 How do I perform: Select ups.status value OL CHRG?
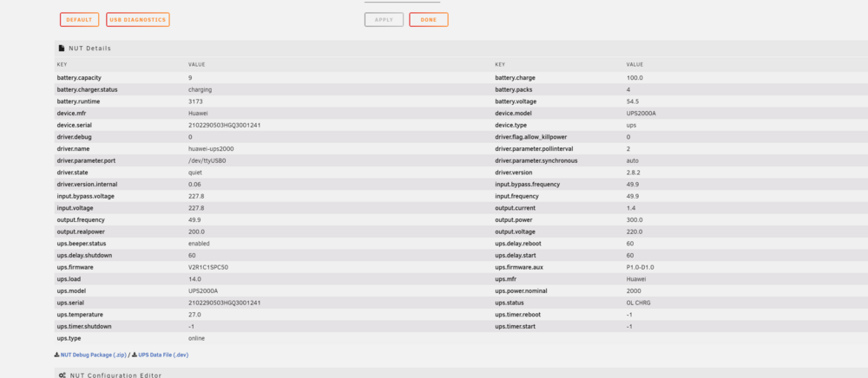(639, 303)
